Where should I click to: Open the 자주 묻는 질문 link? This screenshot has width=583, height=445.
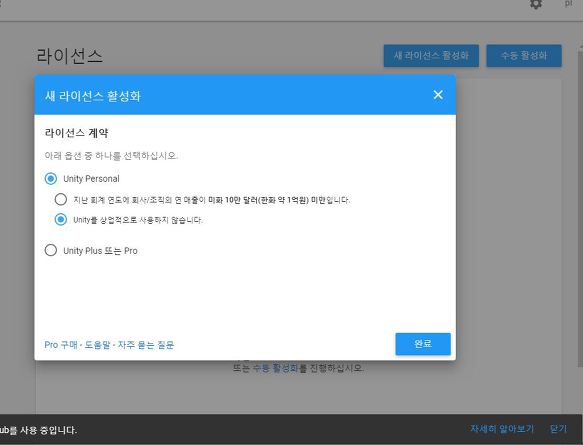(x=146, y=345)
